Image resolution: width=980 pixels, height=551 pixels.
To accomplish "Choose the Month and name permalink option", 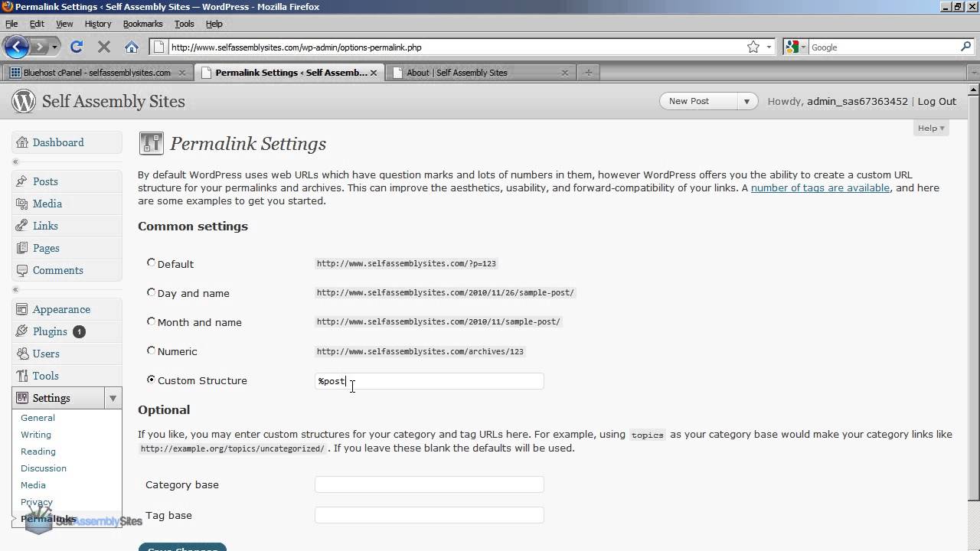I will (151, 321).
